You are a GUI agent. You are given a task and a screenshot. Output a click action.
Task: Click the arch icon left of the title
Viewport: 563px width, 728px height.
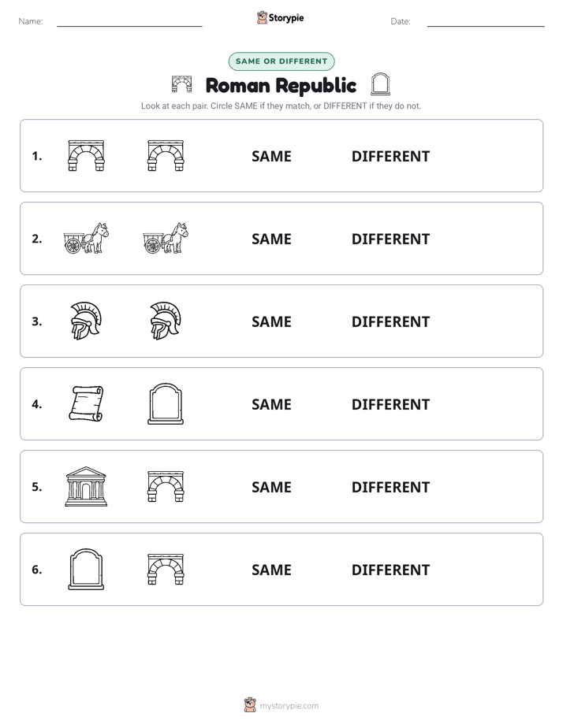(x=181, y=84)
